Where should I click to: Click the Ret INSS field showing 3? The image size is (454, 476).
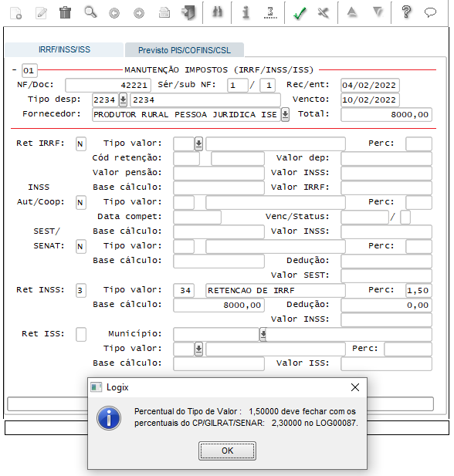tap(80, 291)
